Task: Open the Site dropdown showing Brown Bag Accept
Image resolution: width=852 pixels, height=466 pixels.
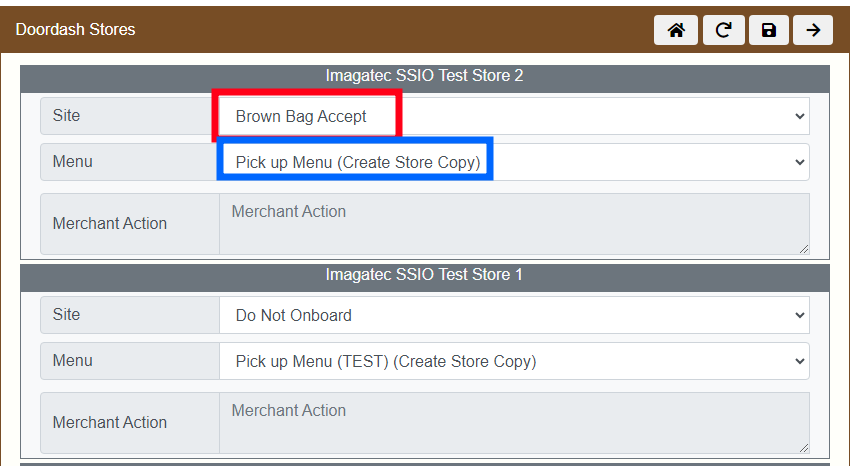Action: click(x=514, y=116)
